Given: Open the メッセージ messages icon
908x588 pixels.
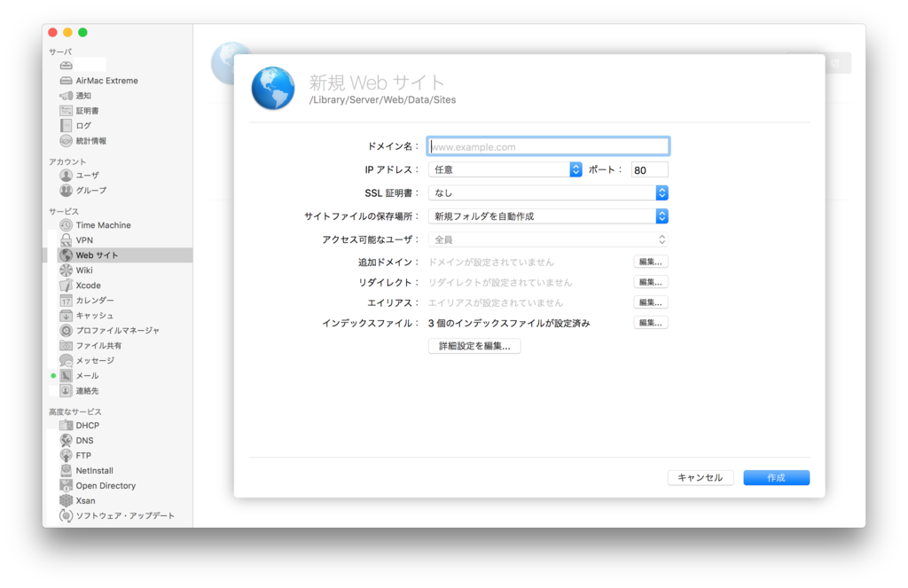Looking at the screenshot, I should (x=66, y=360).
